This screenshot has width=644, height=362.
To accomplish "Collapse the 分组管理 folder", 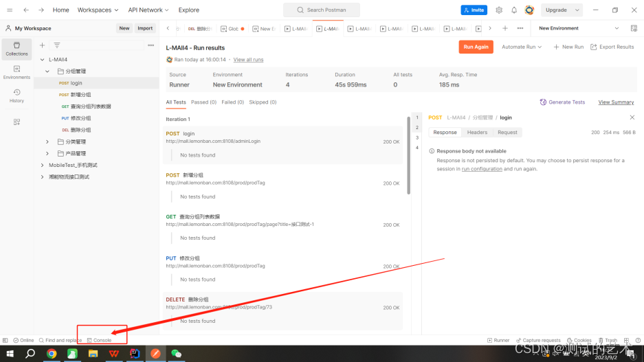I will click(47, 71).
